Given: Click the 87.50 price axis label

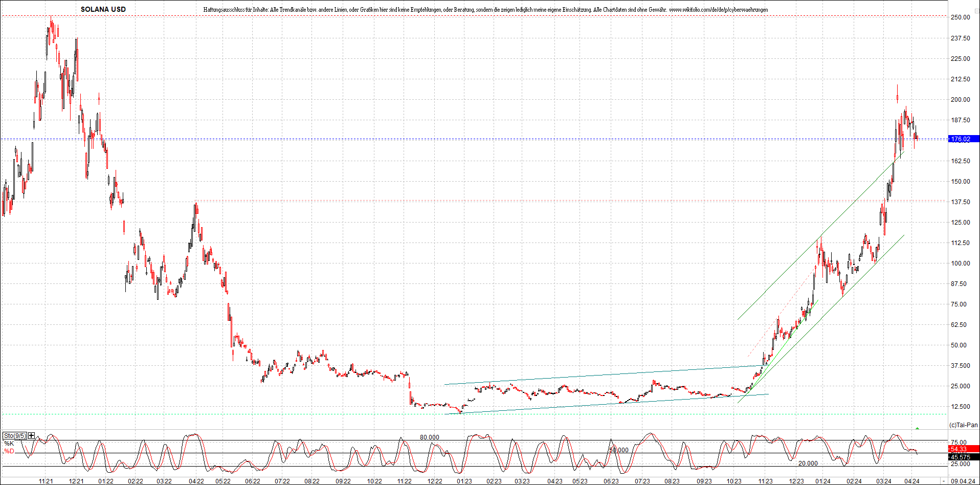Looking at the screenshot, I should point(959,284).
